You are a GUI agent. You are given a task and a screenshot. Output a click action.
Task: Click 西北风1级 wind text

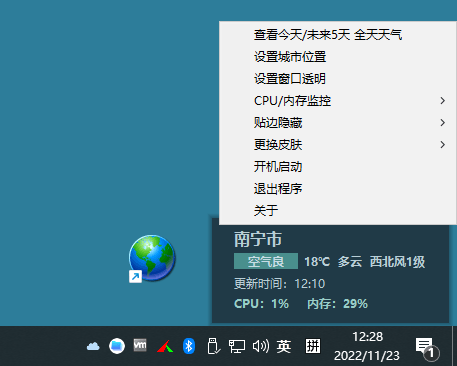(397, 262)
